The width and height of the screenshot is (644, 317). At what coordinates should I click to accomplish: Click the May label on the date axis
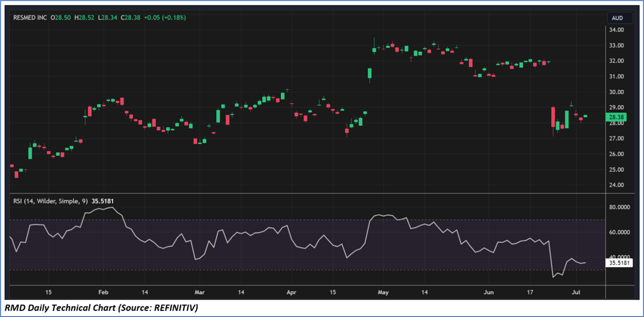[383, 292]
